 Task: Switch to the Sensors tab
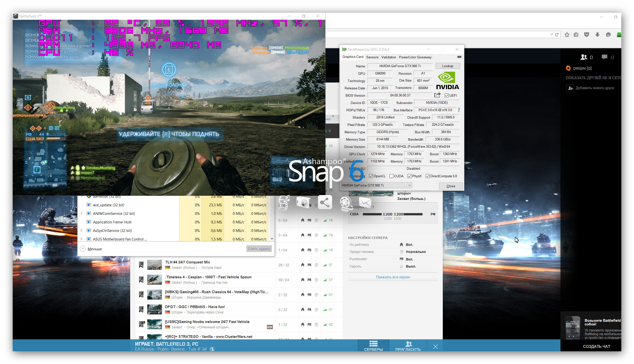[x=372, y=57]
